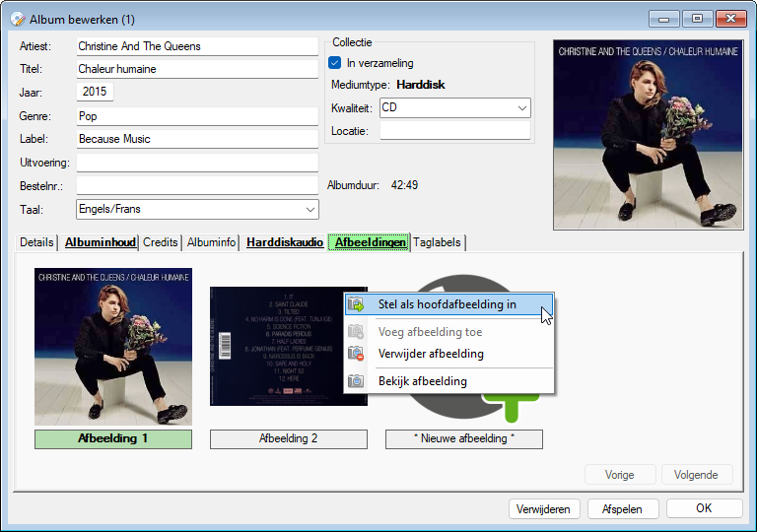Screen dimensions: 757x532
Task: Click the album duration 42:49
Action: 404,185
